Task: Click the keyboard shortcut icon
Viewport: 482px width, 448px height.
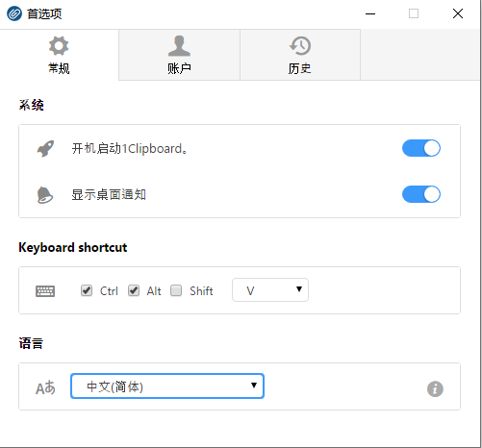Action: (45, 291)
